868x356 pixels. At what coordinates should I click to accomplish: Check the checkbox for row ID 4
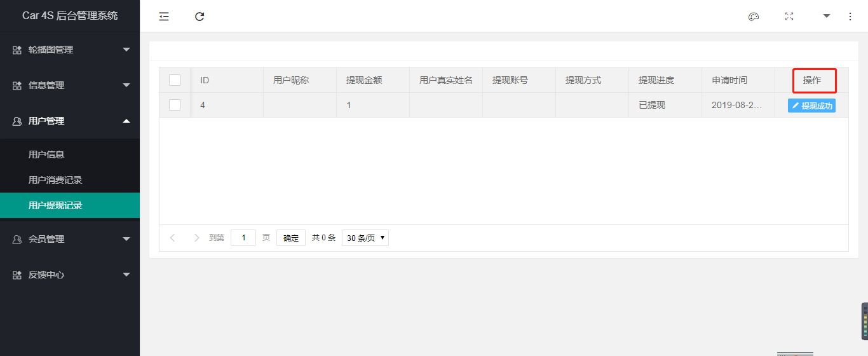click(175, 105)
